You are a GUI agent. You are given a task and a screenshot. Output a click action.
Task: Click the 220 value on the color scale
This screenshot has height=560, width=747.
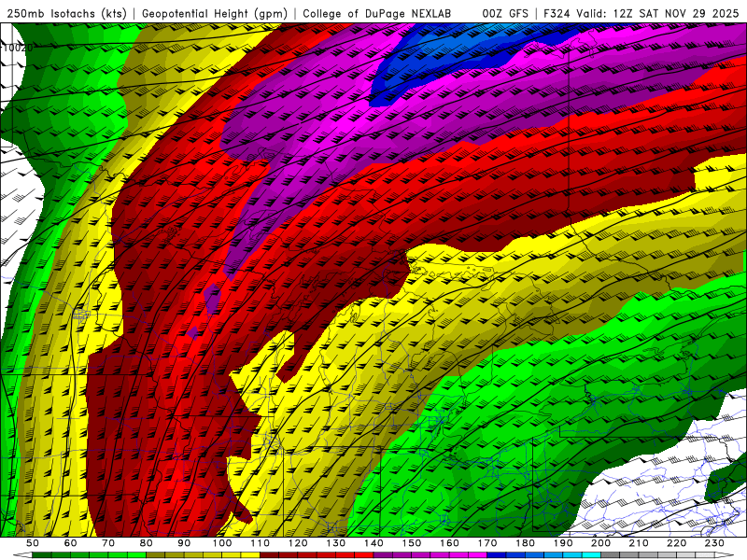[676, 543]
